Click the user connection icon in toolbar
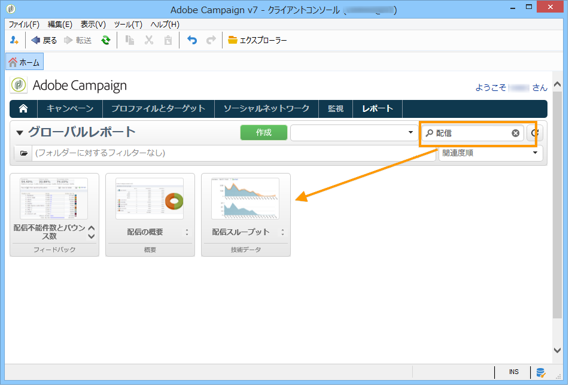 click(x=14, y=40)
